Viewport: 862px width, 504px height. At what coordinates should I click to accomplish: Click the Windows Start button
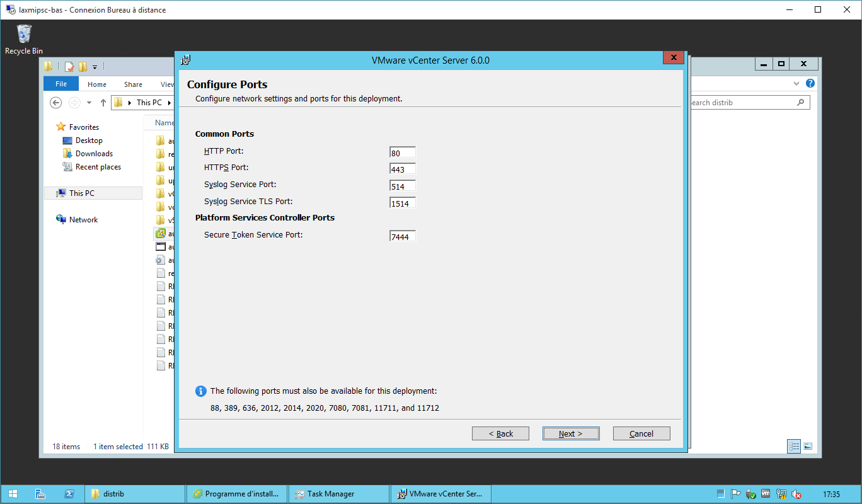(x=13, y=494)
